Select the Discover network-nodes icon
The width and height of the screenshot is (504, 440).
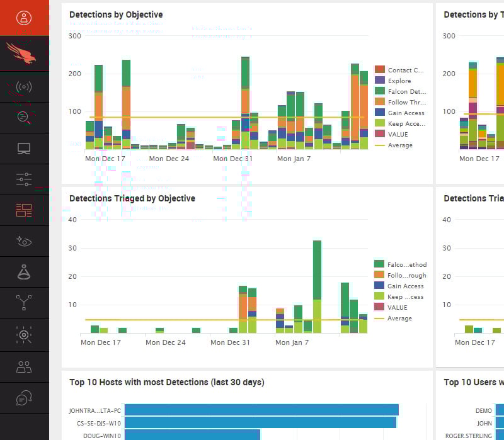[24, 303]
